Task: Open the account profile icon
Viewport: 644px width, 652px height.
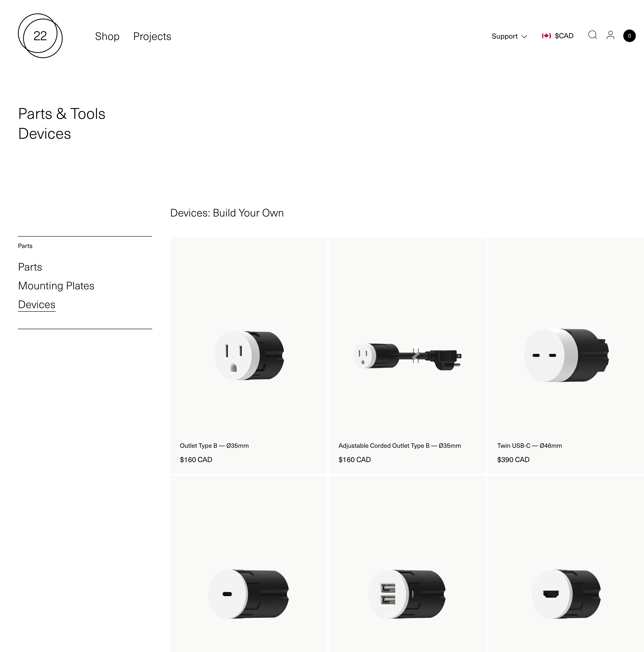Action: click(610, 35)
